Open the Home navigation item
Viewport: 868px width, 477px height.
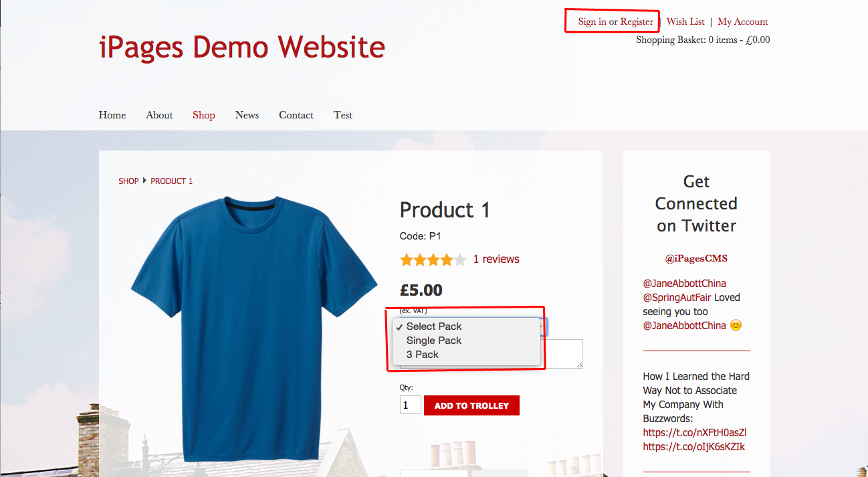click(112, 115)
